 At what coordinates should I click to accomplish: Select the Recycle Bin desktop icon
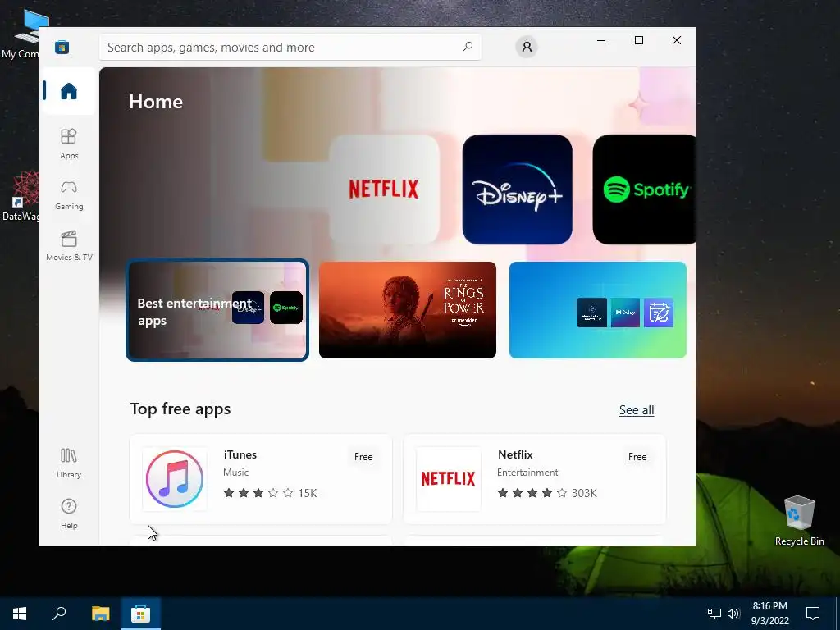pos(799,519)
